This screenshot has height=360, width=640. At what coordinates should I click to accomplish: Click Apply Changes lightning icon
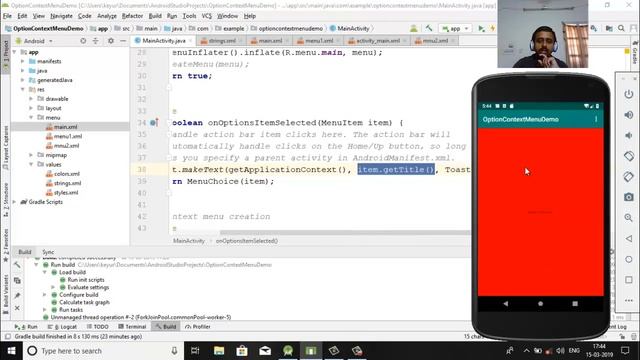tap(493, 28)
